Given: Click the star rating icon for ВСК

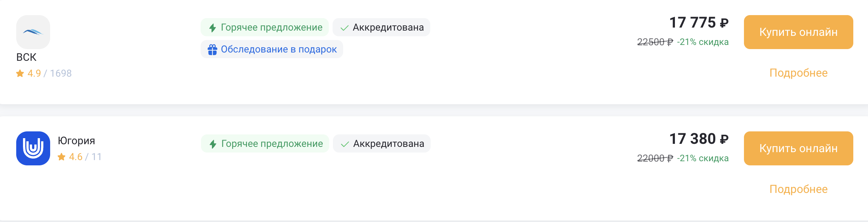Looking at the screenshot, I should tap(20, 73).
